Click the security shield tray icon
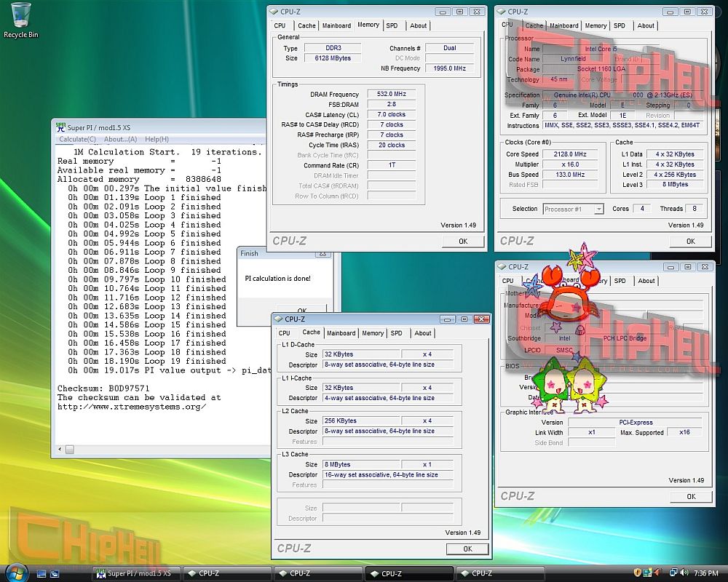 point(638,573)
